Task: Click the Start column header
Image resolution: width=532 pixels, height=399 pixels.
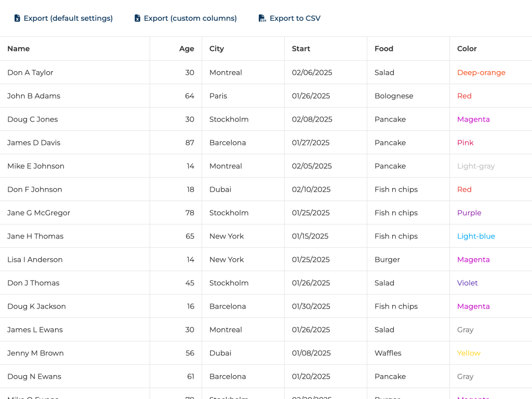Action: point(301,49)
